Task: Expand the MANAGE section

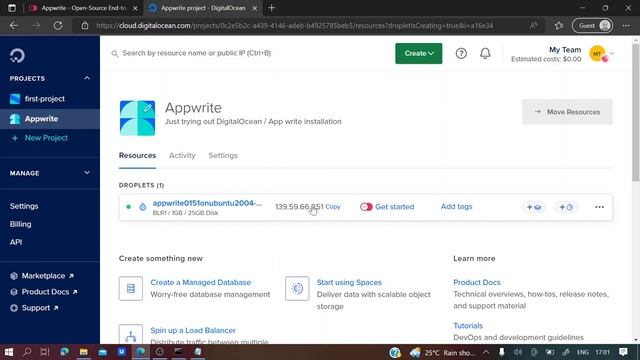Action: 87,173
